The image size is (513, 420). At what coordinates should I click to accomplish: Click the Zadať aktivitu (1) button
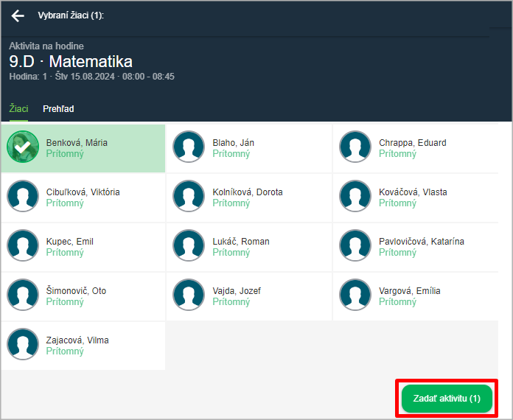click(x=447, y=399)
